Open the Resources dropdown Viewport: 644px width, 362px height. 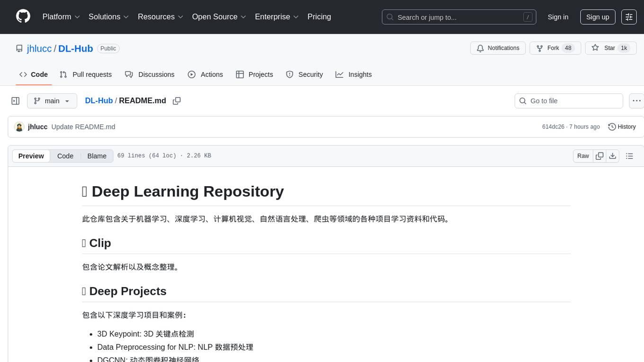click(161, 17)
